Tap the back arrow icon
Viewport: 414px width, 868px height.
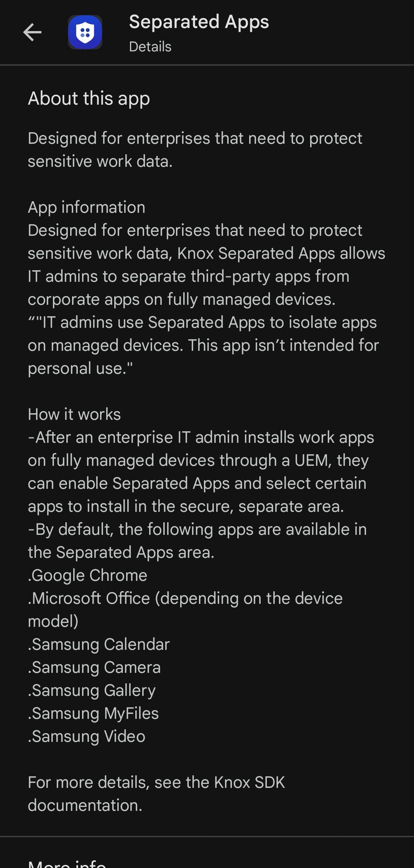click(32, 32)
